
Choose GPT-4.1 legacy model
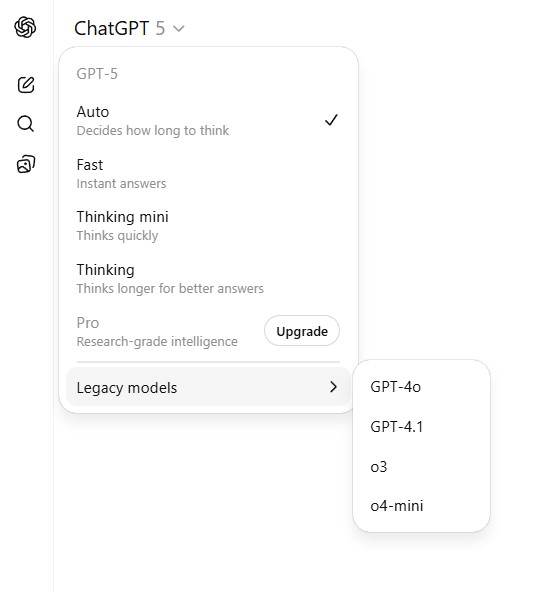tap(421, 427)
